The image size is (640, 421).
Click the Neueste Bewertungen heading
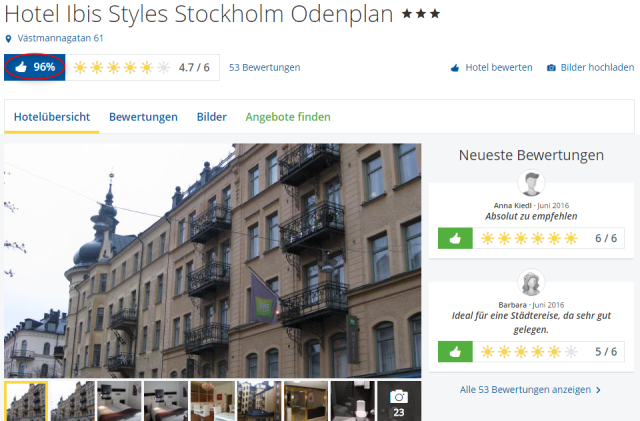click(531, 155)
